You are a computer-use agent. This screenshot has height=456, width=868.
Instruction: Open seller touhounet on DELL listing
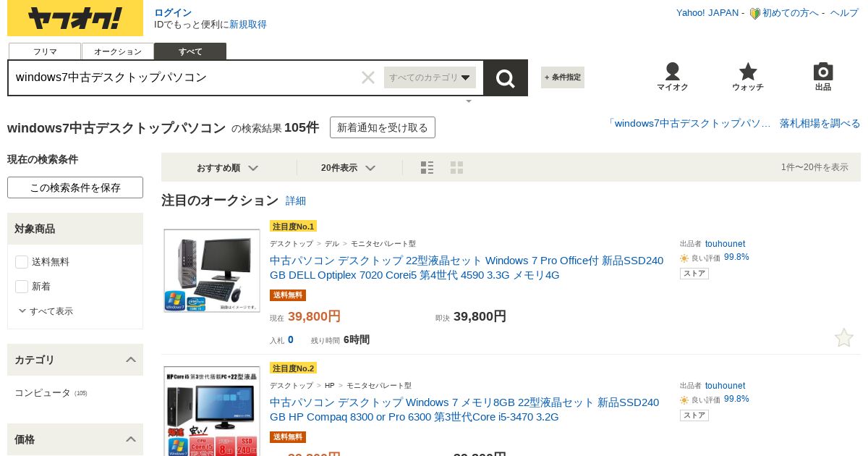coord(725,244)
